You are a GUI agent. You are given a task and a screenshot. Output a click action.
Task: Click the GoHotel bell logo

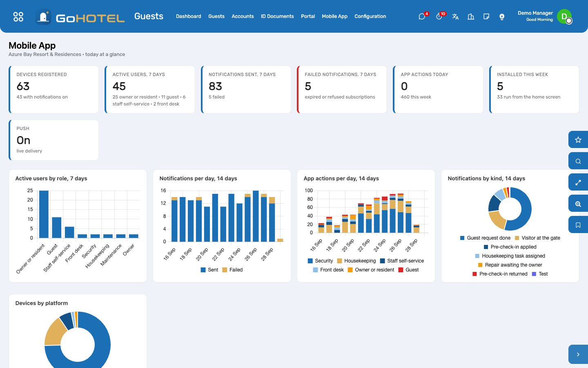(43, 17)
